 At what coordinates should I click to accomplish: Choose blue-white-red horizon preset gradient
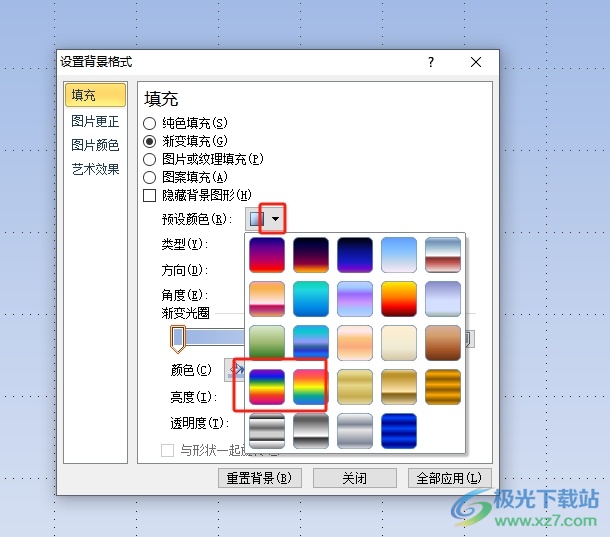[443, 255]
